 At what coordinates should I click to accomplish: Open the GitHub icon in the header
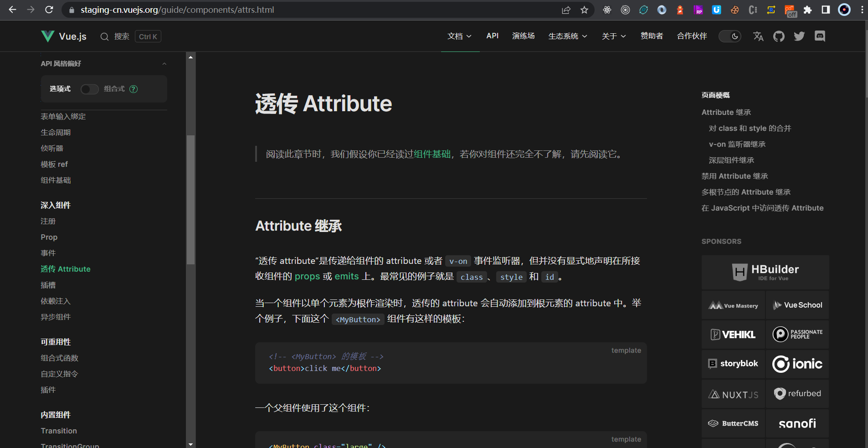tap(779, 36)
